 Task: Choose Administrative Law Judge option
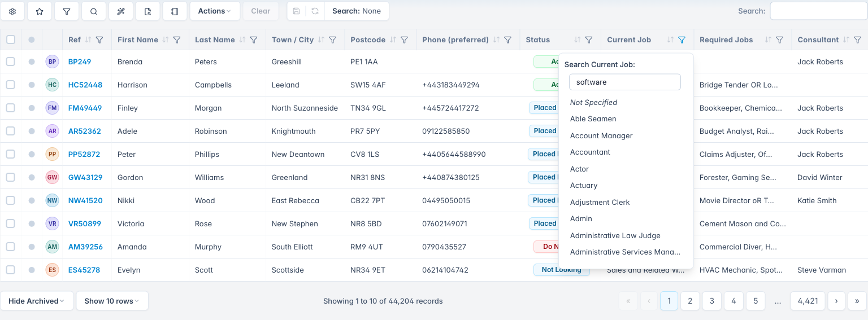[x=615, y=235]
